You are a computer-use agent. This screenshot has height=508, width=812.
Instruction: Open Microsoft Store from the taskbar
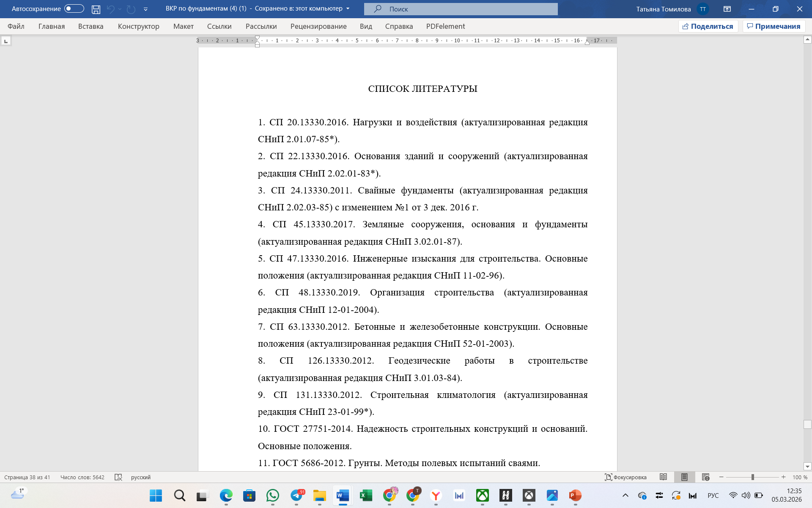[250, 495]
